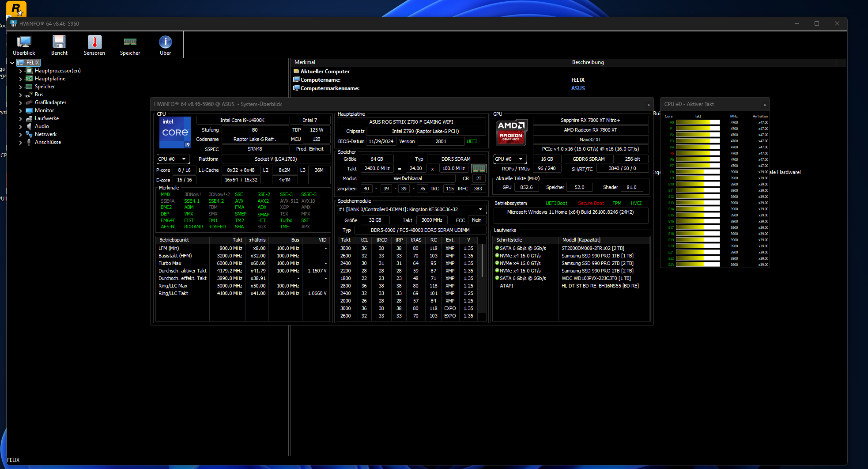Click the Speicher RAM icon in tree

pyautogui.click(x=29, y=87)
